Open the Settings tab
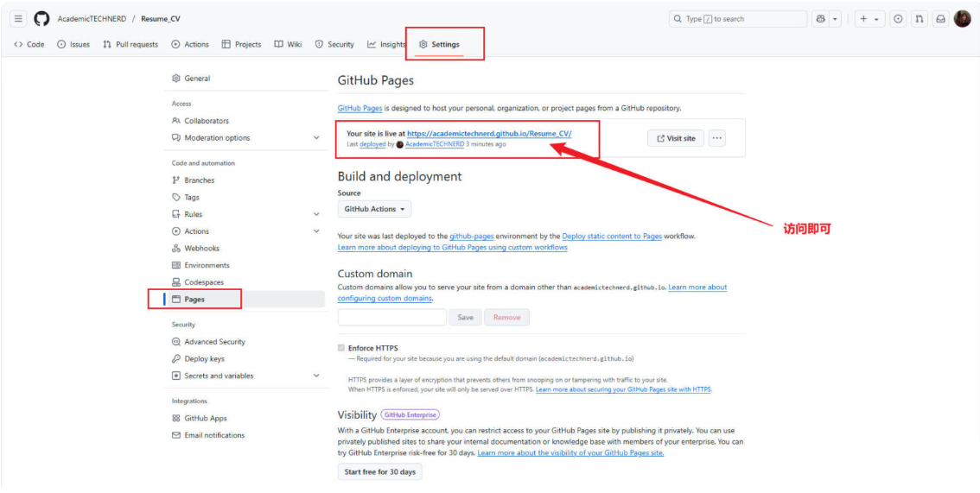The height and width of the screenshot is (493, 980). click(439, 44)
